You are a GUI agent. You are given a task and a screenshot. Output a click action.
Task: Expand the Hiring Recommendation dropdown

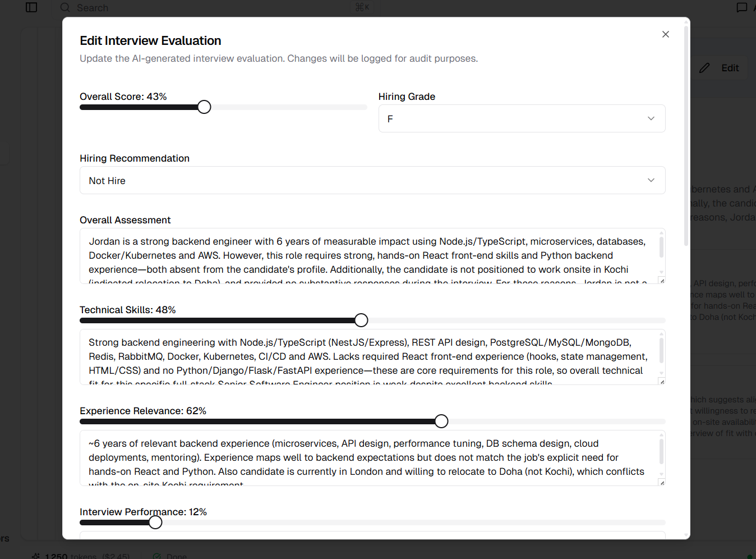click(372, 180)
